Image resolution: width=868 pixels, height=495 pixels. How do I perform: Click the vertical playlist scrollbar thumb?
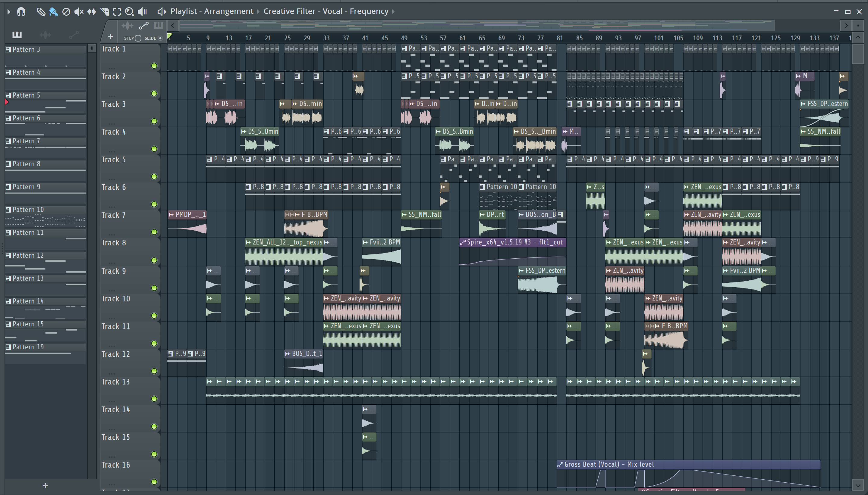click(x=858, y=53)
